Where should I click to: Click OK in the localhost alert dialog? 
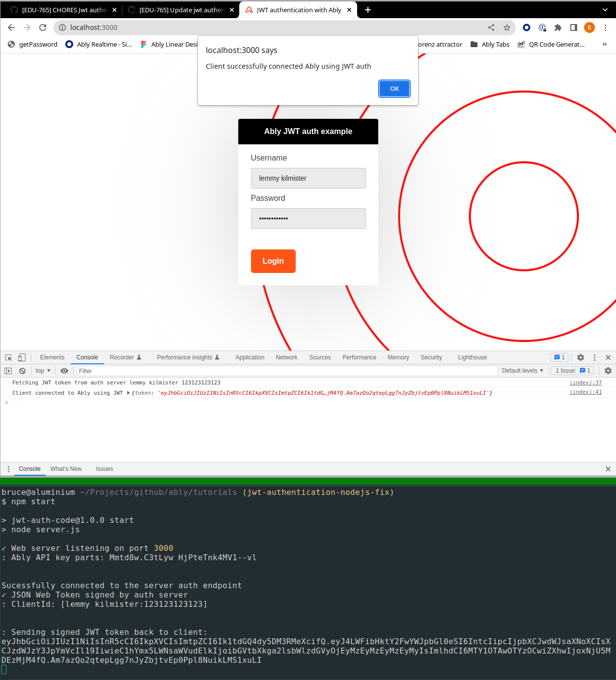[x=394, y=88]
